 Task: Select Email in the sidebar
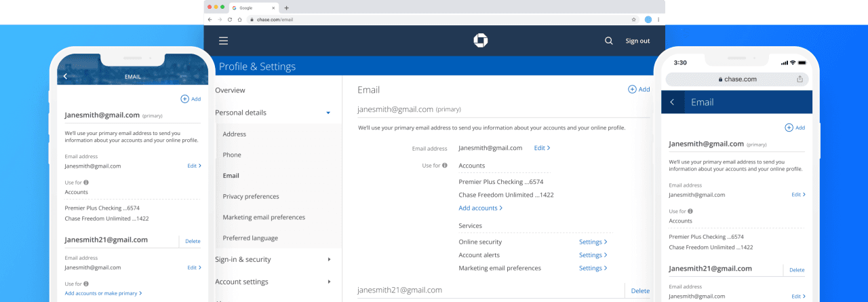pos(231,176)
